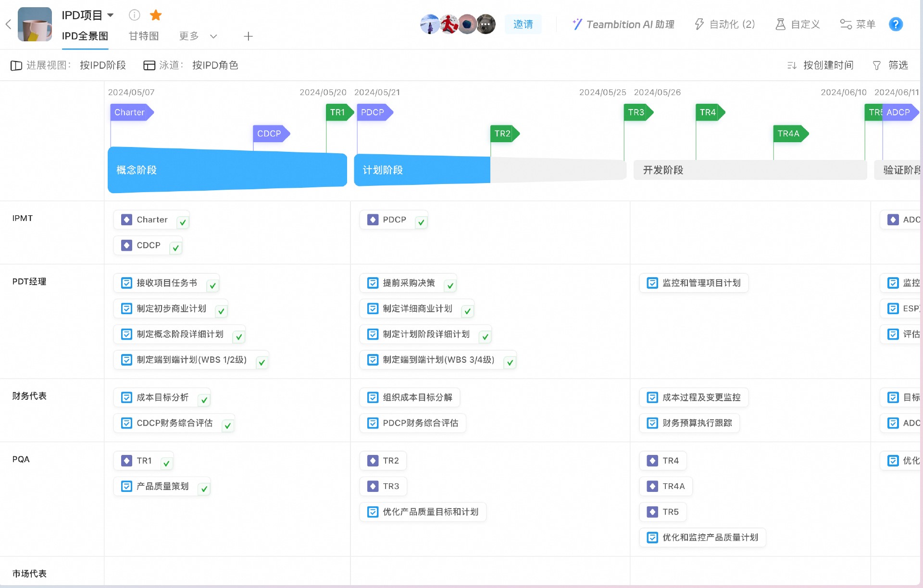923x588 pixels.
Task: Click the milestone icon on TR4 card
Action: coord(652,461)
